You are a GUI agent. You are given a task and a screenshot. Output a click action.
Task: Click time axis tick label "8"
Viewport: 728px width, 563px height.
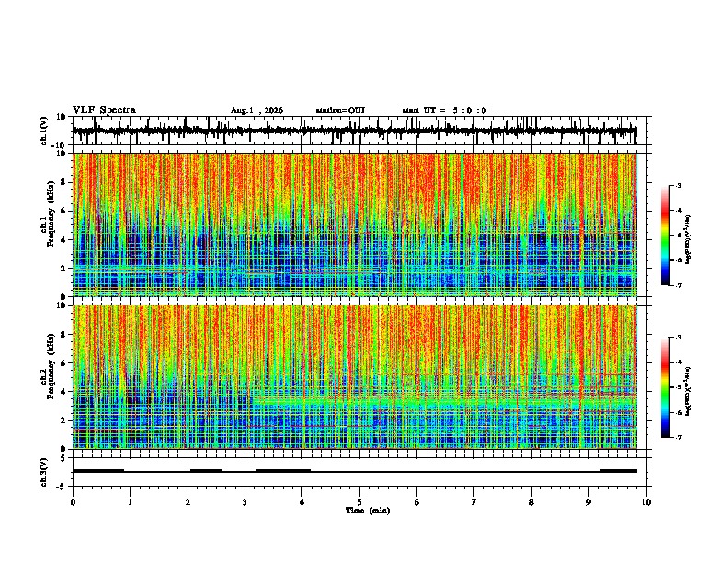[x=531, y=502]
